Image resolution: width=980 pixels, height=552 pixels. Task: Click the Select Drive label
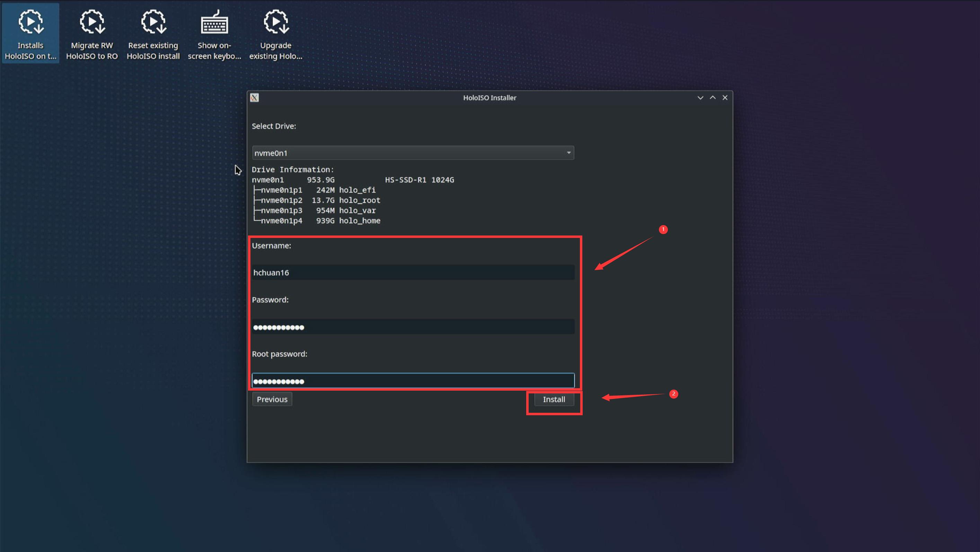point(274,126)
